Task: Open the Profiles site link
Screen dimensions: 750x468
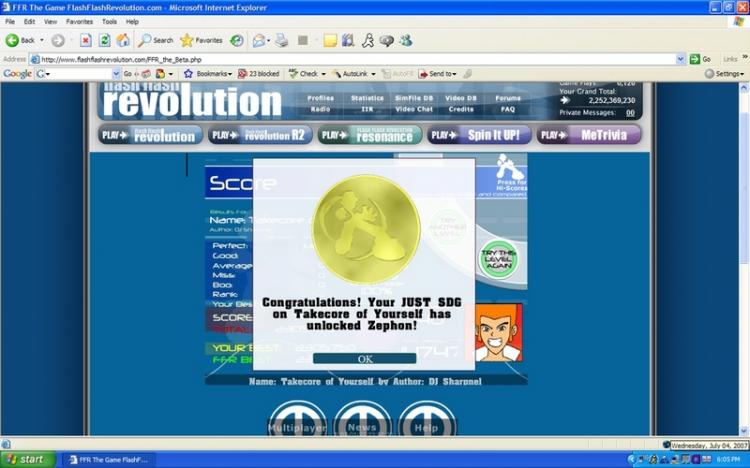Action: (x=320, y=98)
